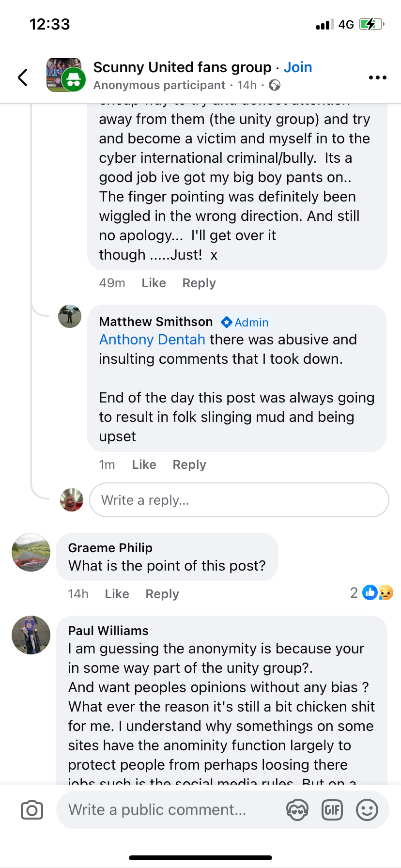Like the 49m-old comment

tap(154, 283)
